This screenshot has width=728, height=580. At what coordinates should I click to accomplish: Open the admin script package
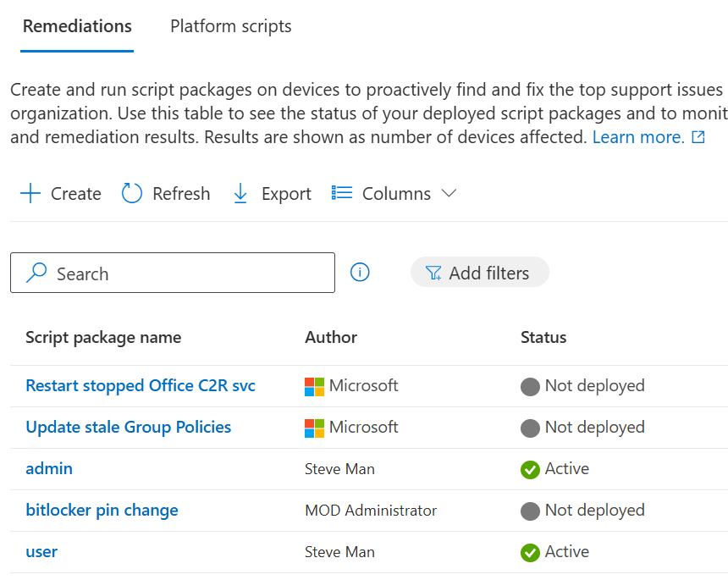49,469
